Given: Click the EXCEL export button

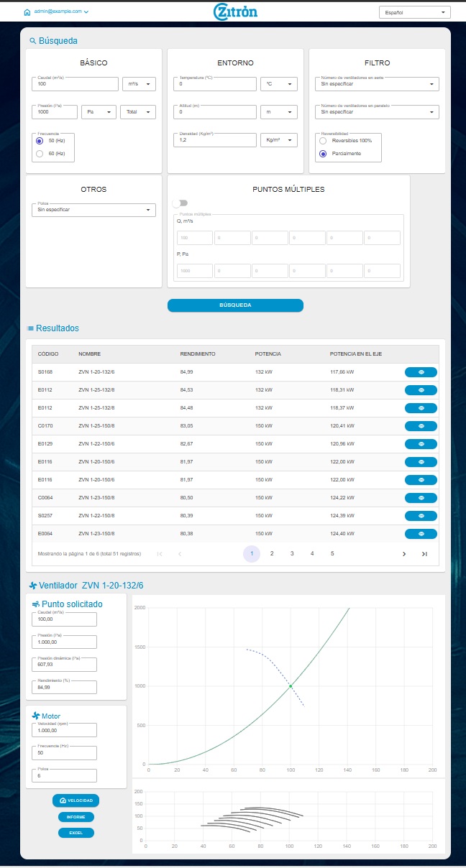Looking at the screenshot, I should [x=76, y=833].
